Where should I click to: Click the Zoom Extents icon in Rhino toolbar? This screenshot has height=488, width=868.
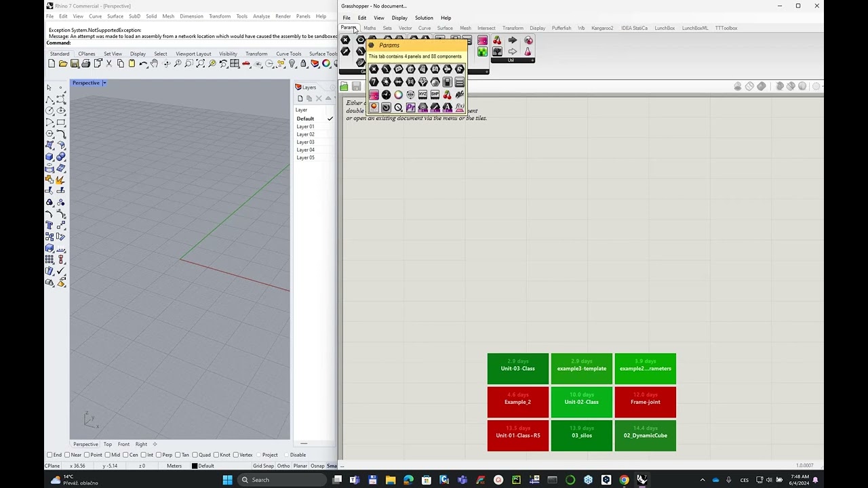click(201, 64)
